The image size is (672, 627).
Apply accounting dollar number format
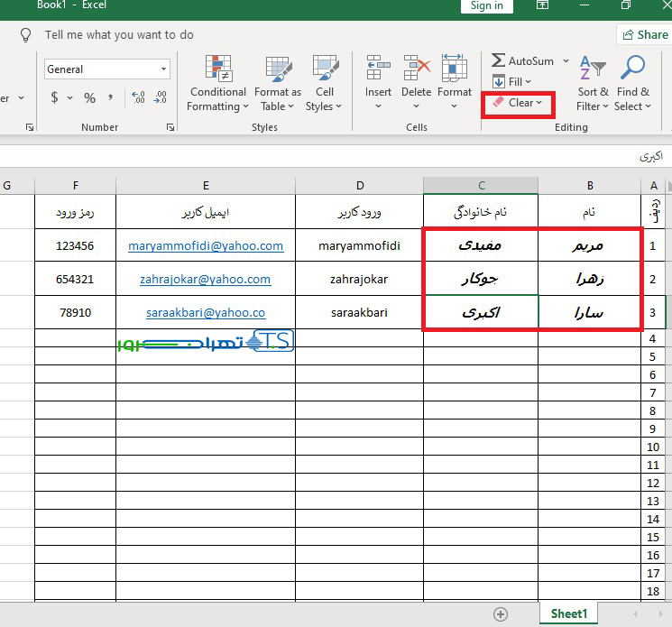pos(54,97)
